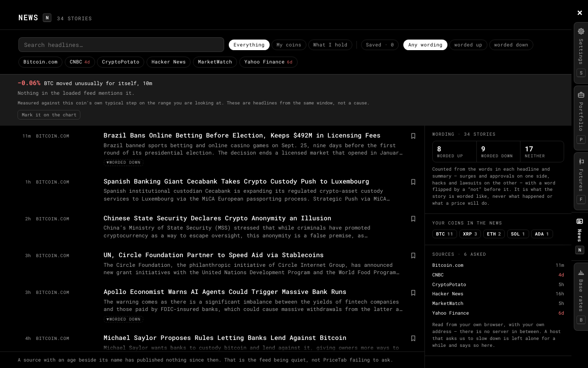Toggle the Bitcoin.com source chip

point(40,62)
